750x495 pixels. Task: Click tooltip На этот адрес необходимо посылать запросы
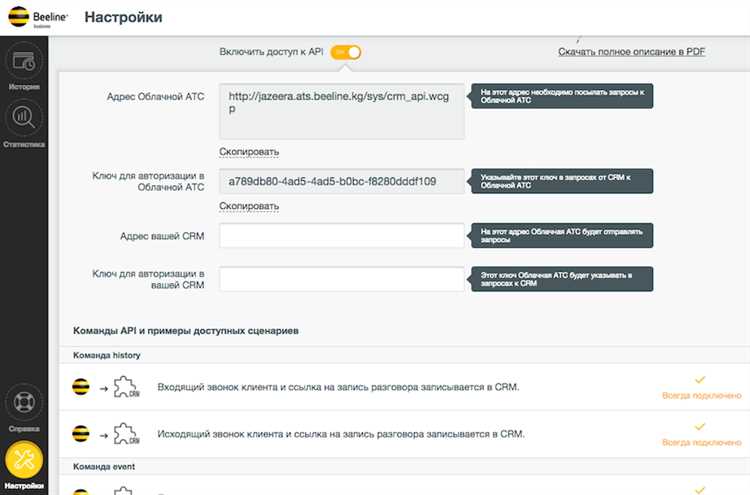coord(562,96)
